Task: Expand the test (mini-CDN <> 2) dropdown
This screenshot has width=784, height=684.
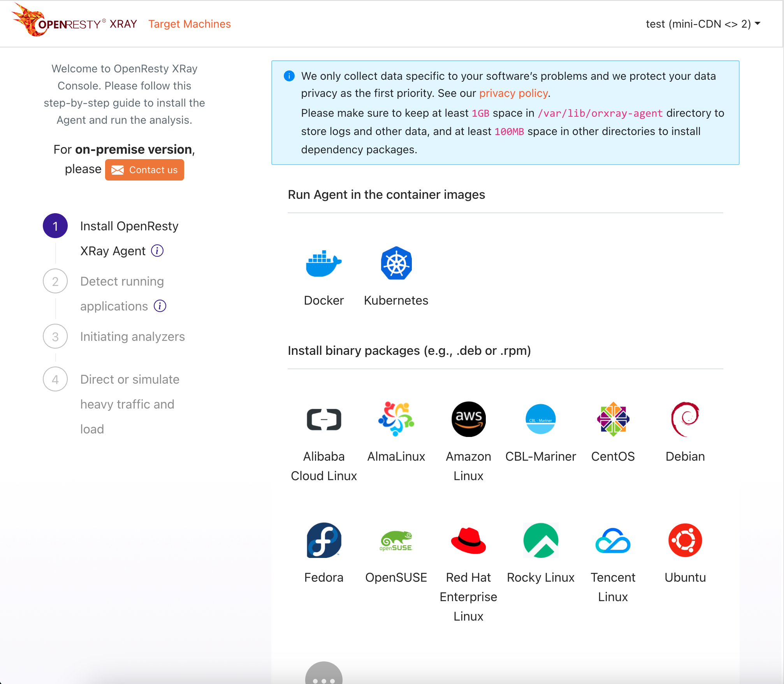Action: [703, 24]
